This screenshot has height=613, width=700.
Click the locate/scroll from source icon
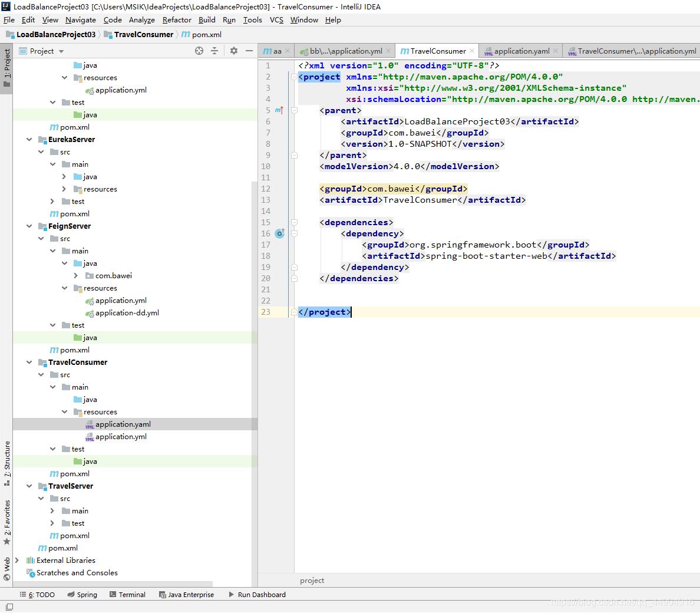click(199, 51)
